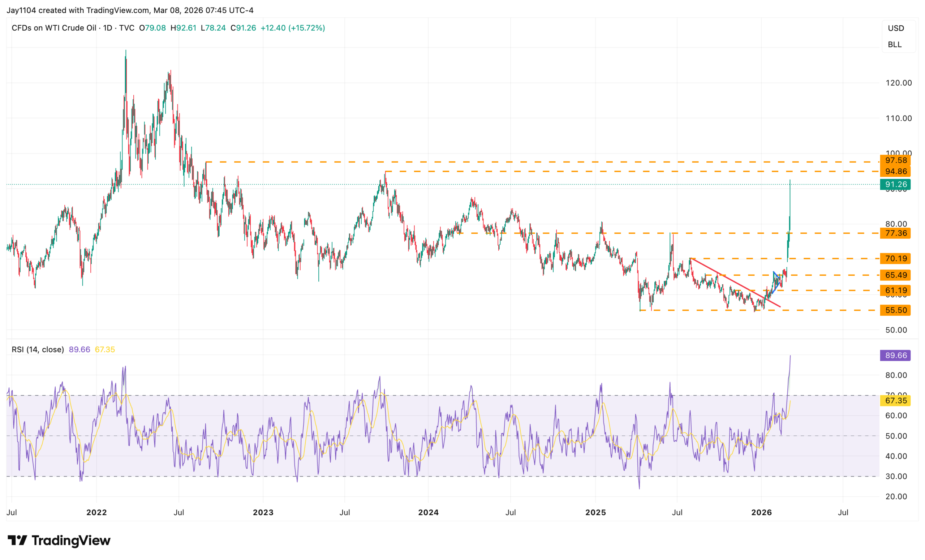Click the orange 94.86 price level tag
The height and width of the screenshot is (560, 925).
click(x=895, y=172)
